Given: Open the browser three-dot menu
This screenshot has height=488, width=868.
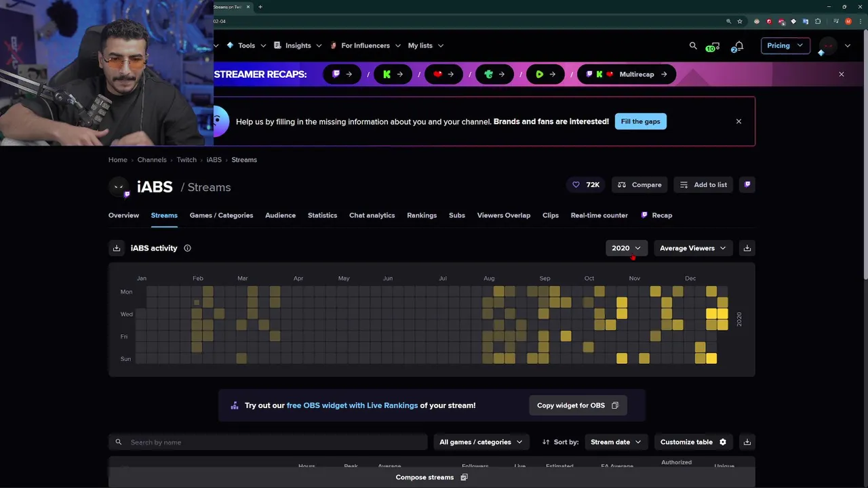Looking at the screenshot, I should [859, 21].
